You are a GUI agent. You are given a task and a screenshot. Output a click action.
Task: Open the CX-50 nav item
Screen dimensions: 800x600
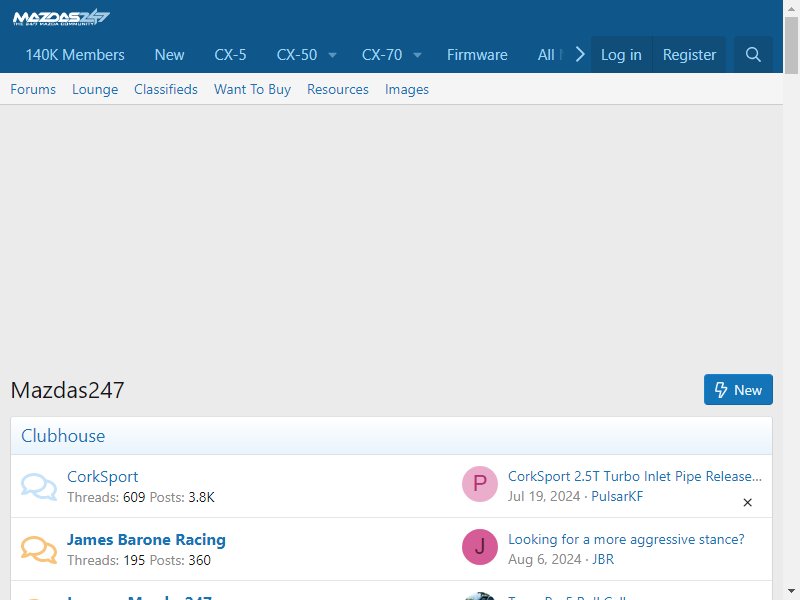pos(297,55)
